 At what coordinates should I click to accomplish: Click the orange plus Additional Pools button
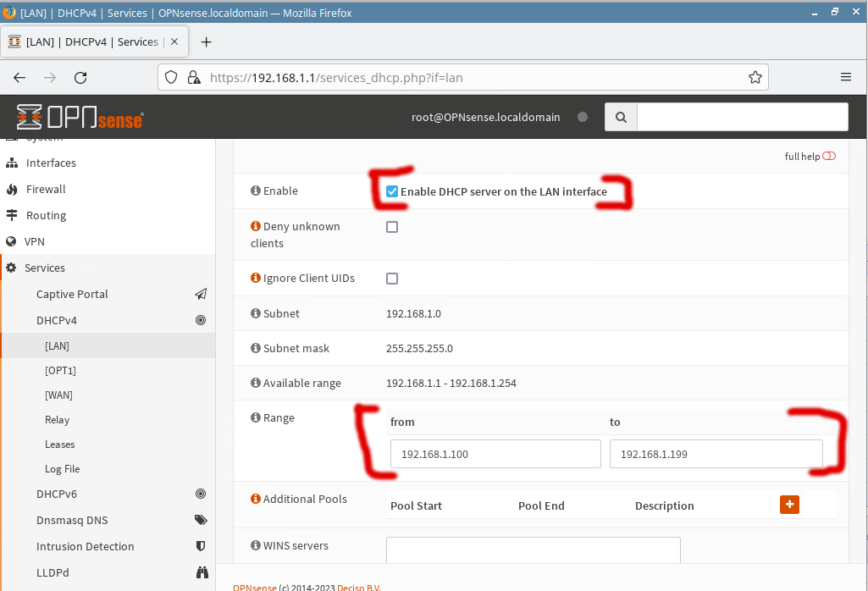point(788,505)
